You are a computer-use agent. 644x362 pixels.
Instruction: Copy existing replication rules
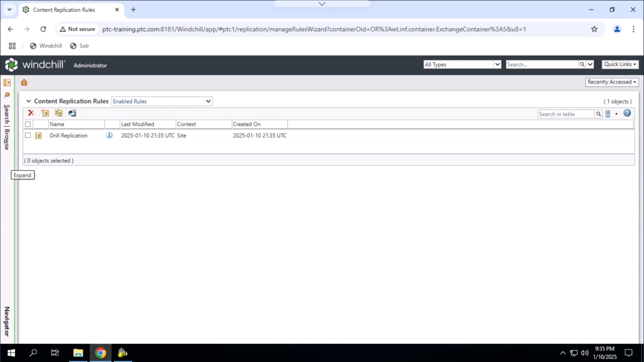59,113
